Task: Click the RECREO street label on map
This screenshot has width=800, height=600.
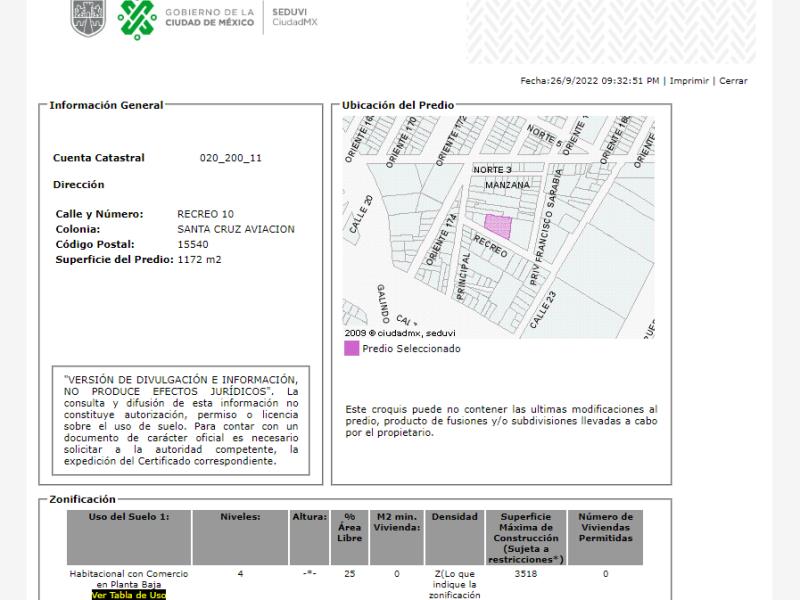Action: (x=490, y=246)
